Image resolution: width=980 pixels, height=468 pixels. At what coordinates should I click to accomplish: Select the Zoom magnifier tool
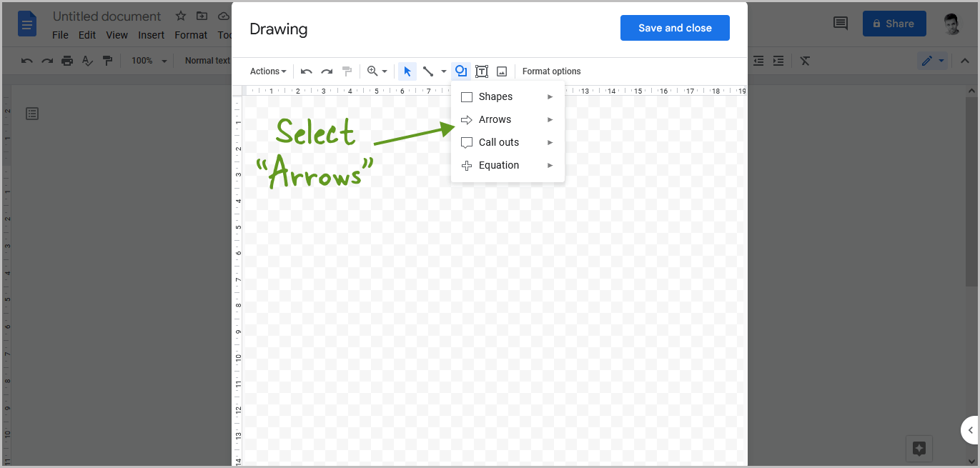[x=374, y=71]
